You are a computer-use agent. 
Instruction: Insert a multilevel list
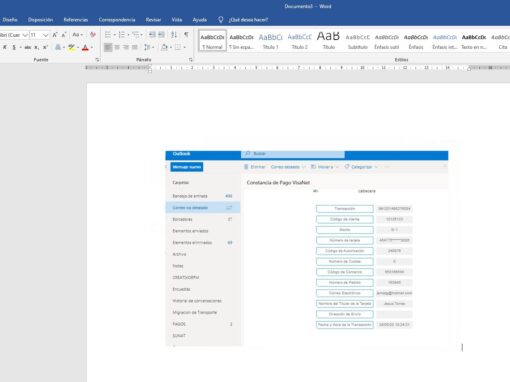click(135, 35)
